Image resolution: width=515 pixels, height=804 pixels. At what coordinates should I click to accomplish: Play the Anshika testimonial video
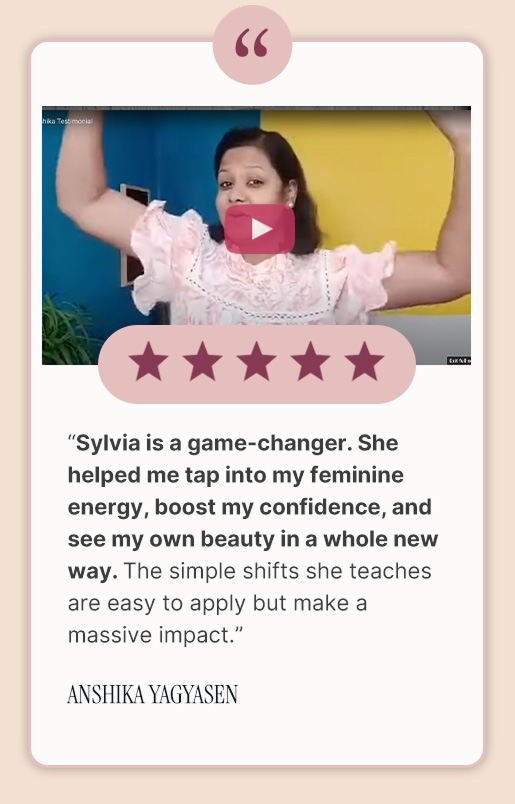260,229
